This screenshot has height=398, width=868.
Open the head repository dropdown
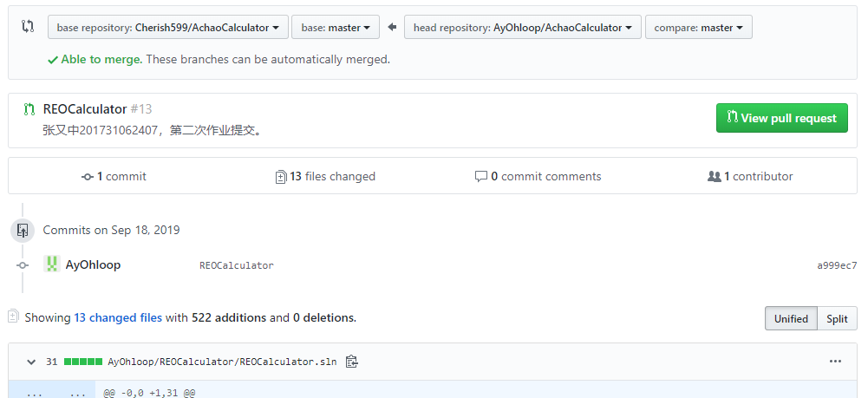point(523,27)
